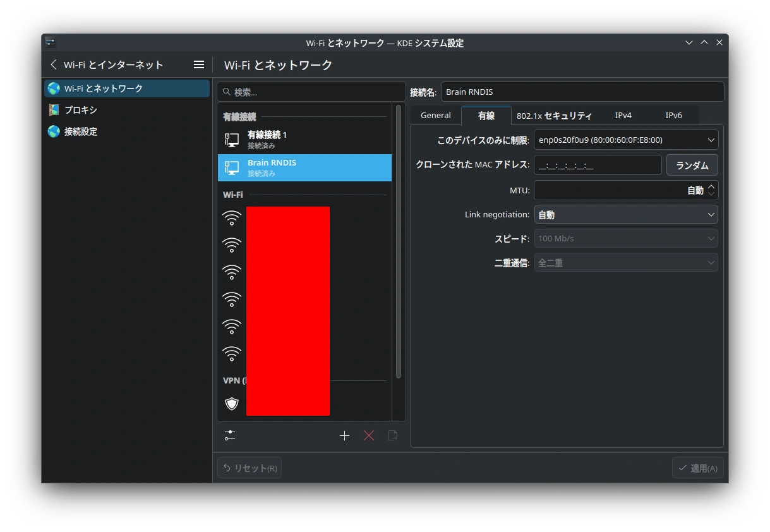Screen dimensions: 770x532
Task: Minimize the KDE system settings window
Action: click(x=689, y=42)
